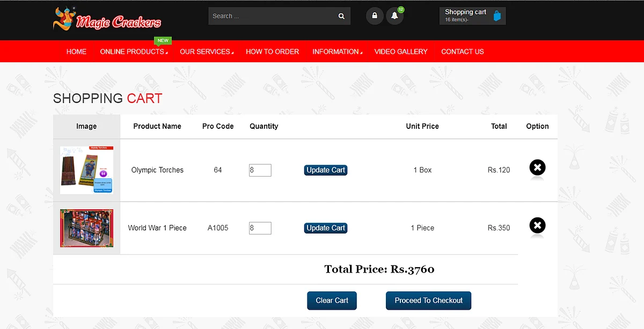Go to HOME menu item
The height and width of the screenshot is (329, 644).
coord(76,52)
